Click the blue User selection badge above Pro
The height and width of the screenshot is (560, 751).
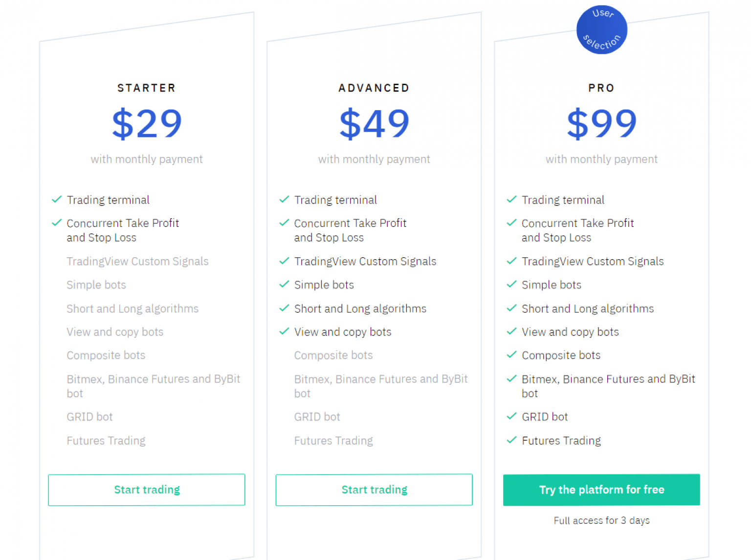[602, 29]
